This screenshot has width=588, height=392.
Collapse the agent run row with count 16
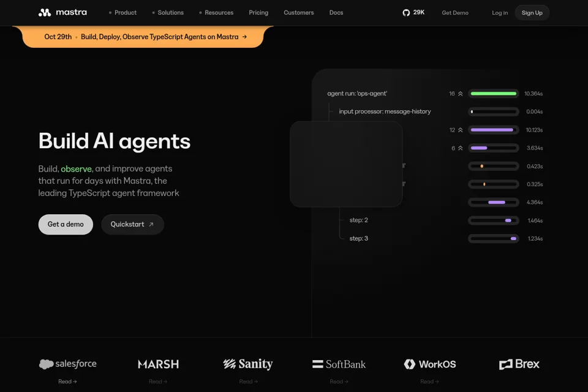(460, 93)
